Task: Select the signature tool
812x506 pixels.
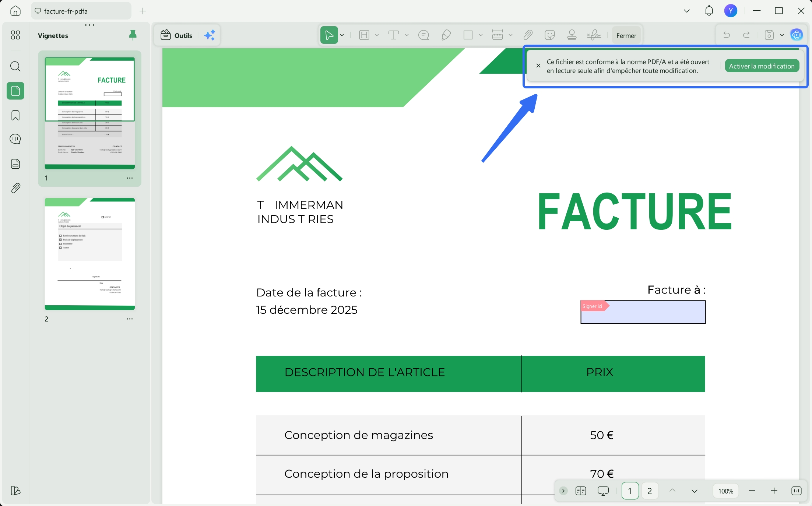Action: pos(594,35)
